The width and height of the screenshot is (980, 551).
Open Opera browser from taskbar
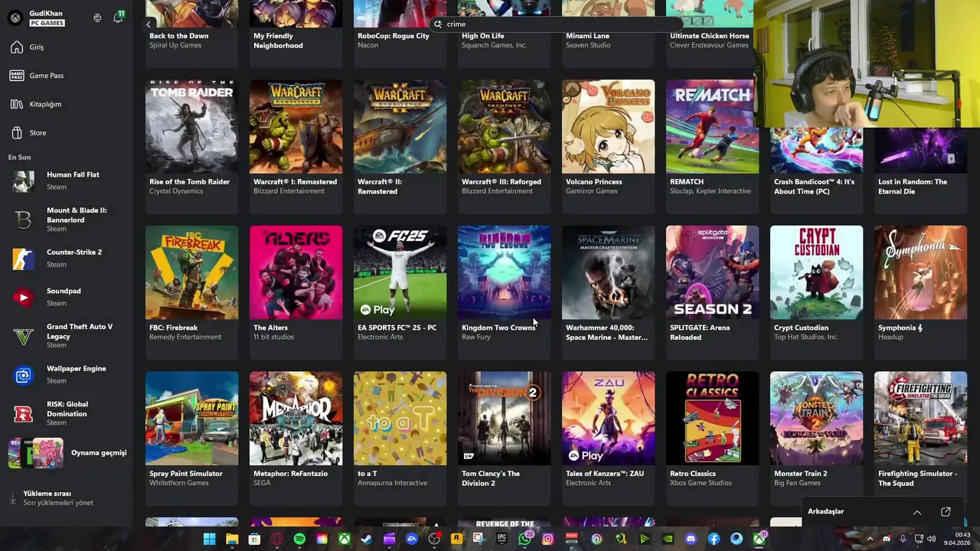tap(277, 539)
